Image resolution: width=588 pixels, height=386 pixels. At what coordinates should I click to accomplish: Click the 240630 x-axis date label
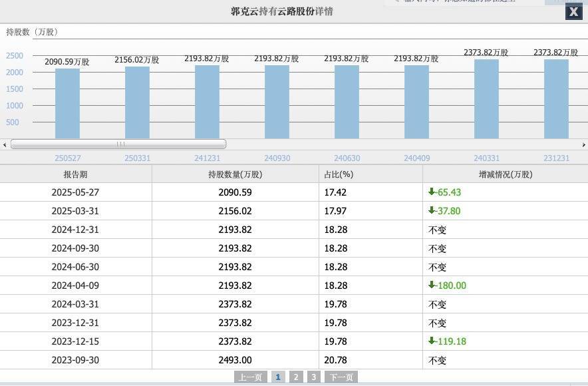(347, 158)
